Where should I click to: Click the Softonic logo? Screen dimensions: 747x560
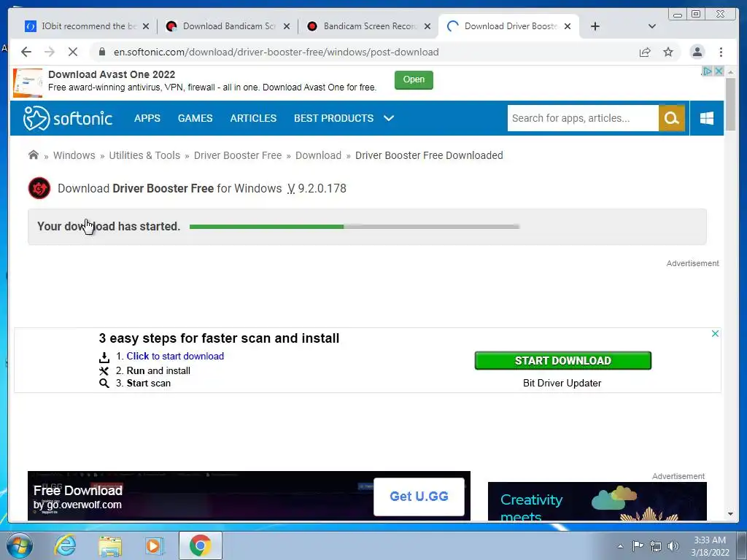pyautogui.click(x=68, y=118)
